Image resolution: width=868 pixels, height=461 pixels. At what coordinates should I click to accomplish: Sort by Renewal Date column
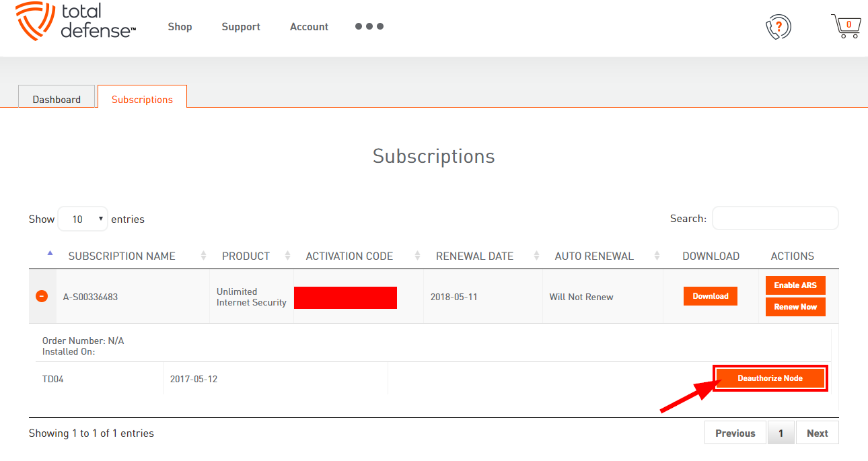474,256
